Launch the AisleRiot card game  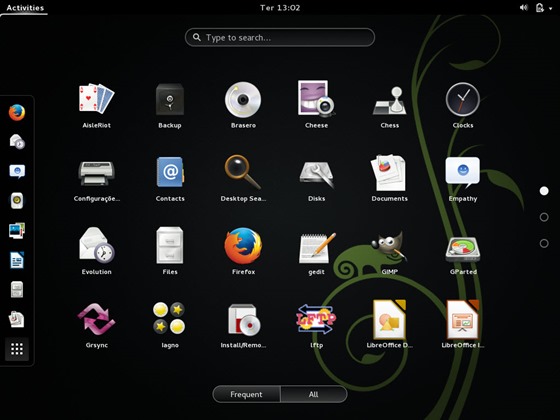pyautogui.click(x=96, y=100)
